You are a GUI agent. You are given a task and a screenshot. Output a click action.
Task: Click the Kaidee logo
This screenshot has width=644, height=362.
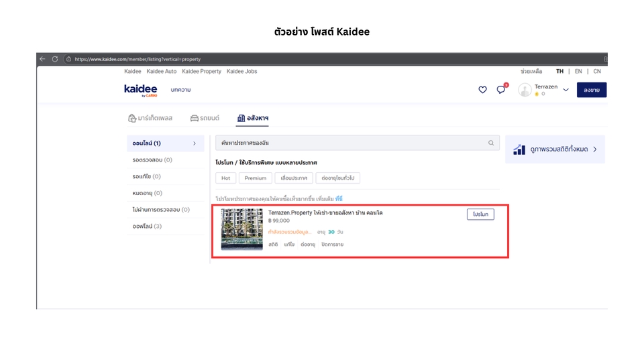coord(140,90)
